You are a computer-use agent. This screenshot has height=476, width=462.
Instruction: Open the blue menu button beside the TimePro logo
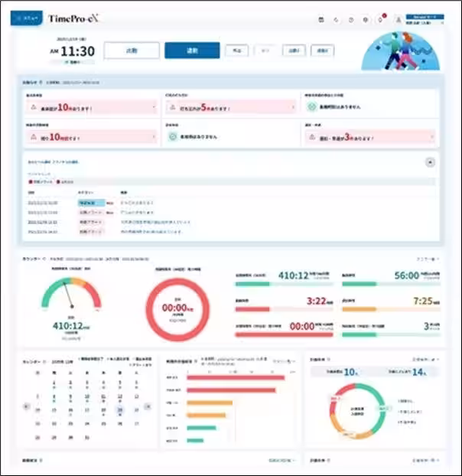click(28, 17)
